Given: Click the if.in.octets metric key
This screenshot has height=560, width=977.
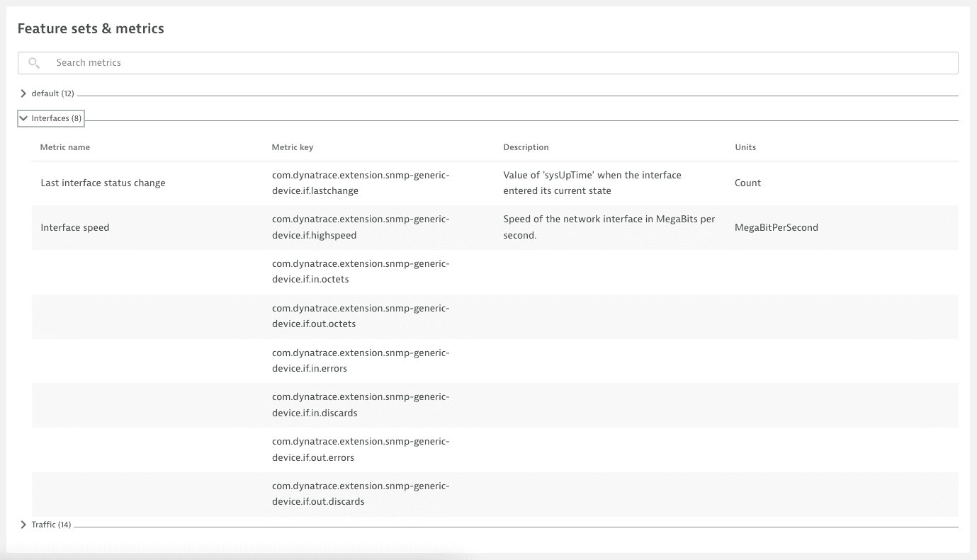Looking at the screenshot, I should pos(361,272).
